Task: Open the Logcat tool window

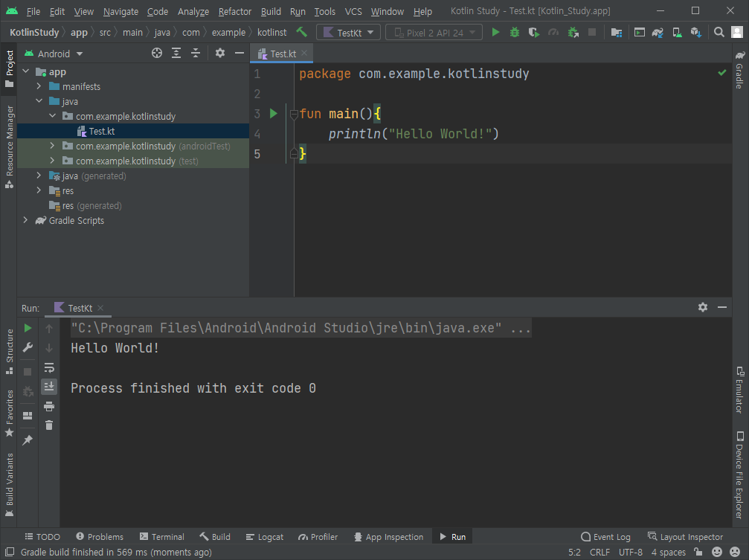Action: pos(265,537)
